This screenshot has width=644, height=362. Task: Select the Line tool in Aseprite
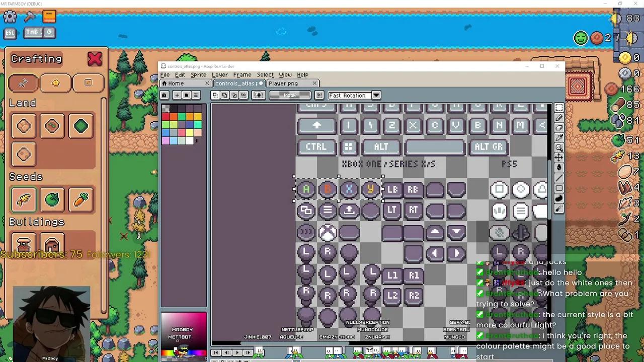pos(559,178)
